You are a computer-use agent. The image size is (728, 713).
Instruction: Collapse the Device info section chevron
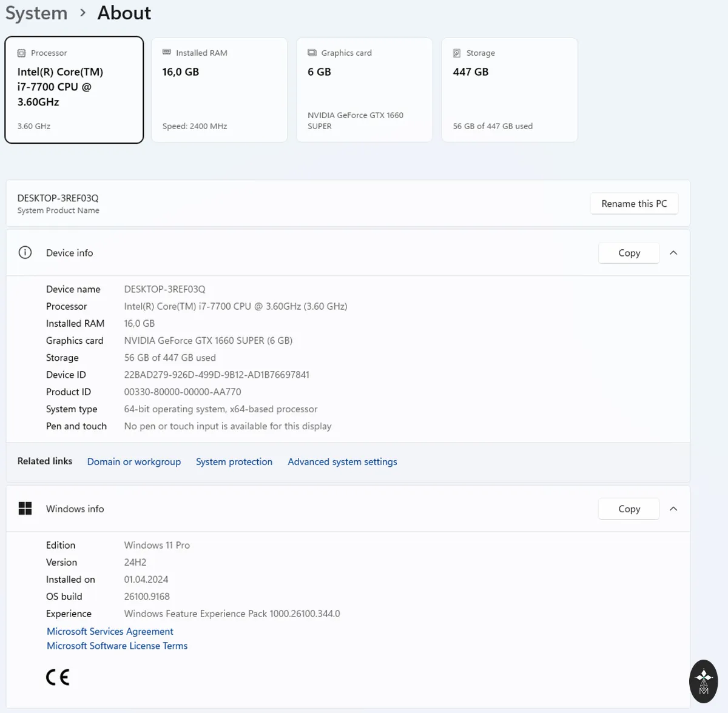coord(673,253)
